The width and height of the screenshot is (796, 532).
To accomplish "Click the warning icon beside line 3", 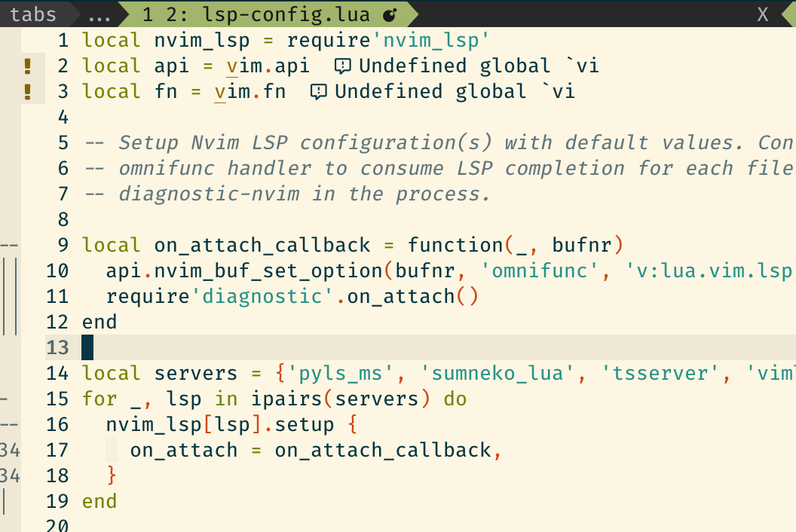I will (x=28, y=92).
